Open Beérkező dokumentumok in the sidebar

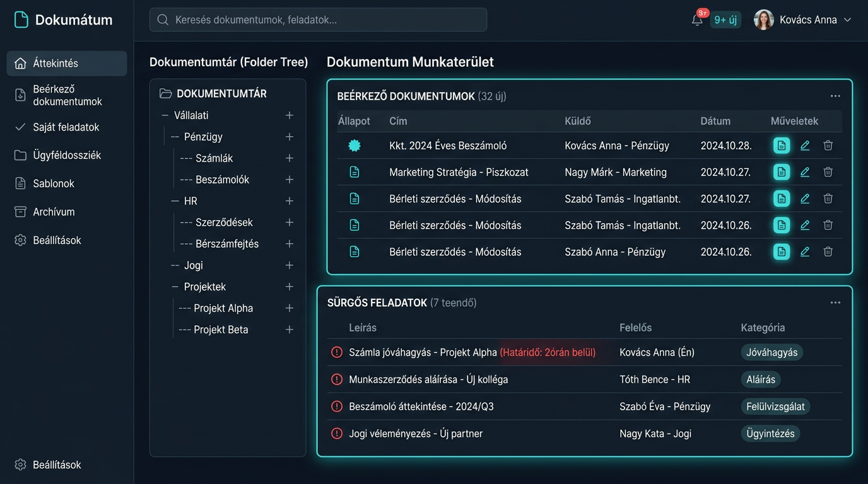click(x=67, y=95)
